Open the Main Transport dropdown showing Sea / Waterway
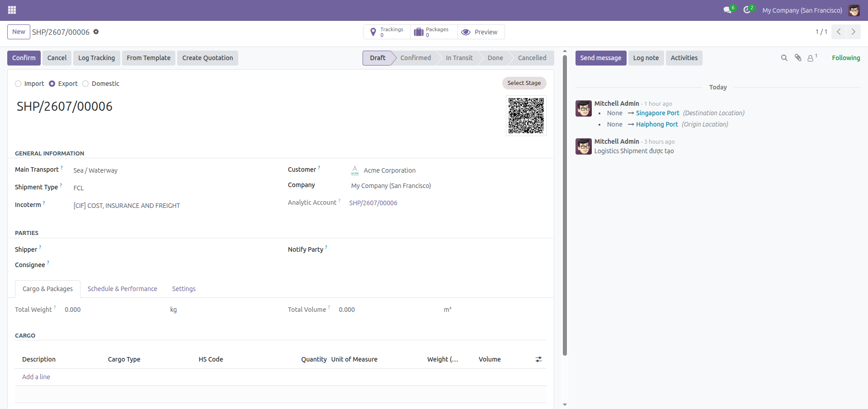This screenshot has height=409, width=868. pyautogui.click(x=172, y=170)
